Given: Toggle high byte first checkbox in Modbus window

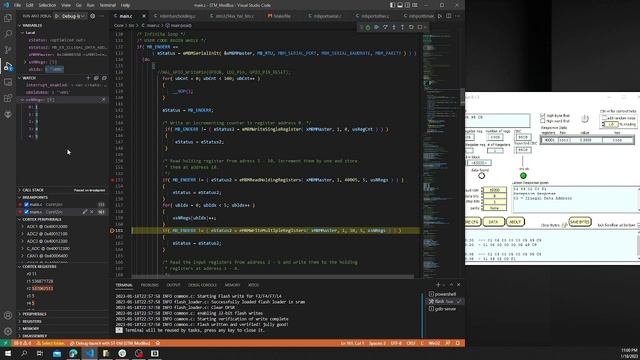Looking at the screenshot, I should [542, 116].
